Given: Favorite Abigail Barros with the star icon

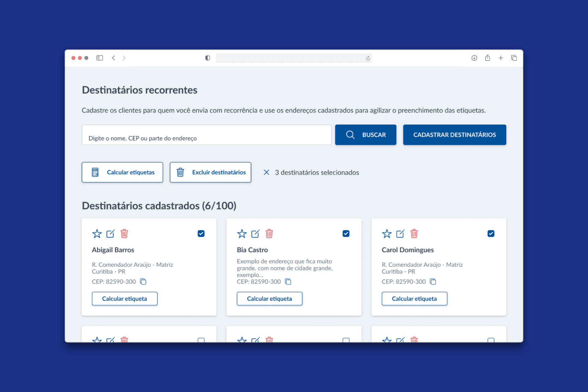Looking at the screenshot, I should point(97,234).
